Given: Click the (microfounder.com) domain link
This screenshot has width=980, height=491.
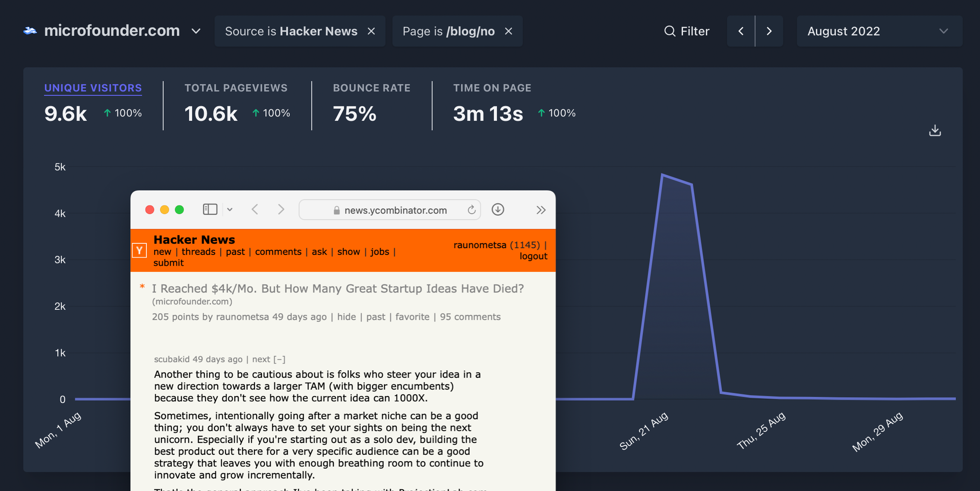Looking at the screenshot, I should click(x=192, y=302).
